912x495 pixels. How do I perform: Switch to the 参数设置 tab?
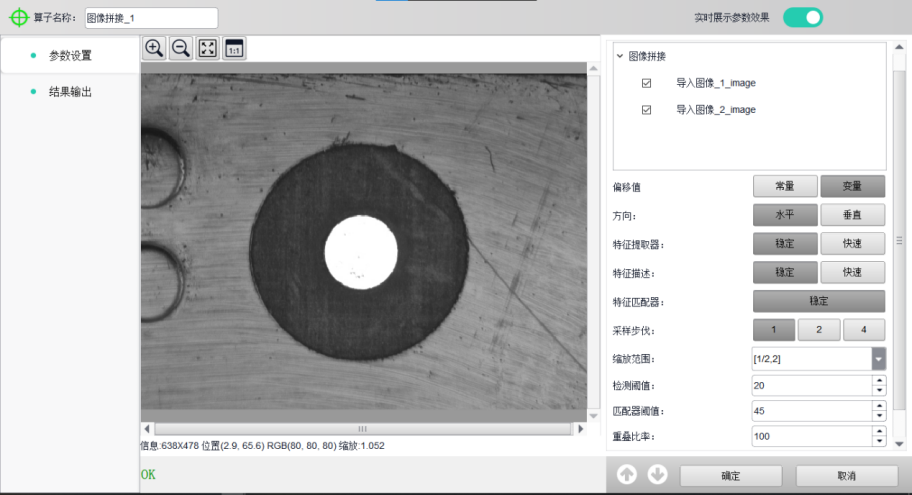[70, 55]
